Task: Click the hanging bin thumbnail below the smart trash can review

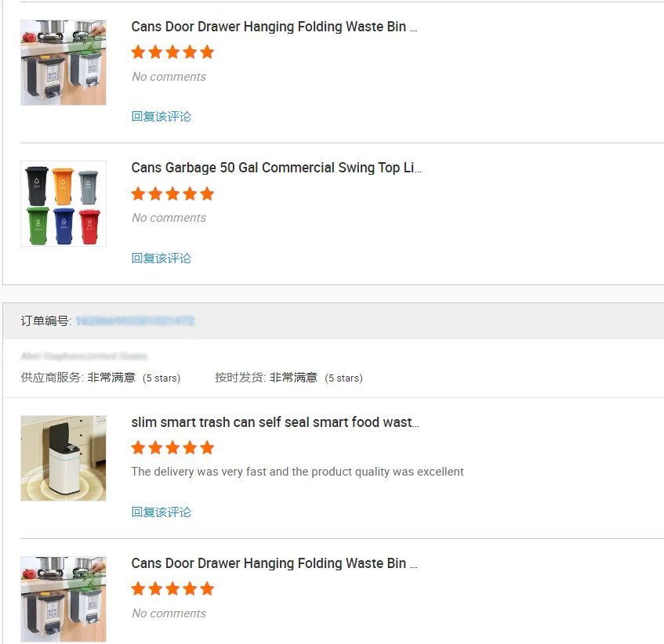Action: coord(63,599)
